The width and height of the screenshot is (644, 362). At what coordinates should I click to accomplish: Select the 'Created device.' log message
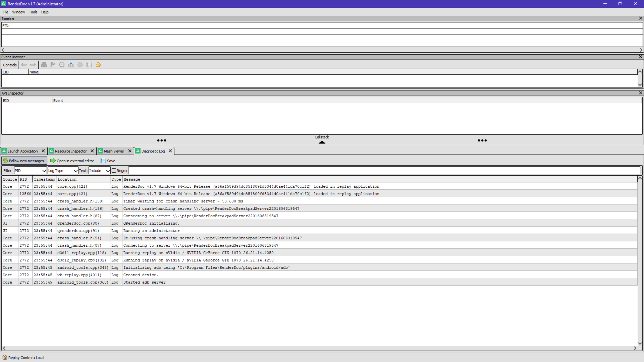click(141, 275)
